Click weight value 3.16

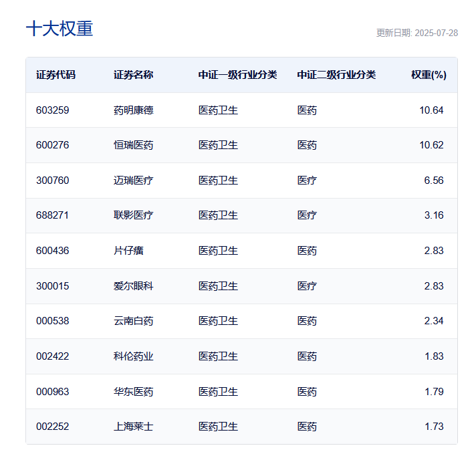pyautogui.click(x=434, y=215)
